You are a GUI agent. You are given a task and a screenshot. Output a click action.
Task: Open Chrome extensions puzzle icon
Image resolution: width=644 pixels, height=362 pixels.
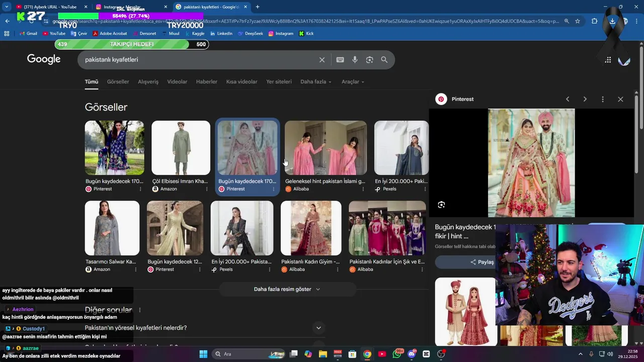pos(595,21)
